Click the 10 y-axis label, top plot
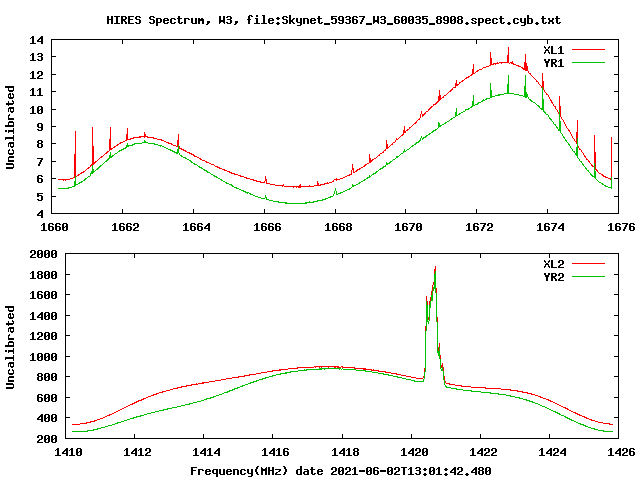The image size is (640, 480). [36, 109]
